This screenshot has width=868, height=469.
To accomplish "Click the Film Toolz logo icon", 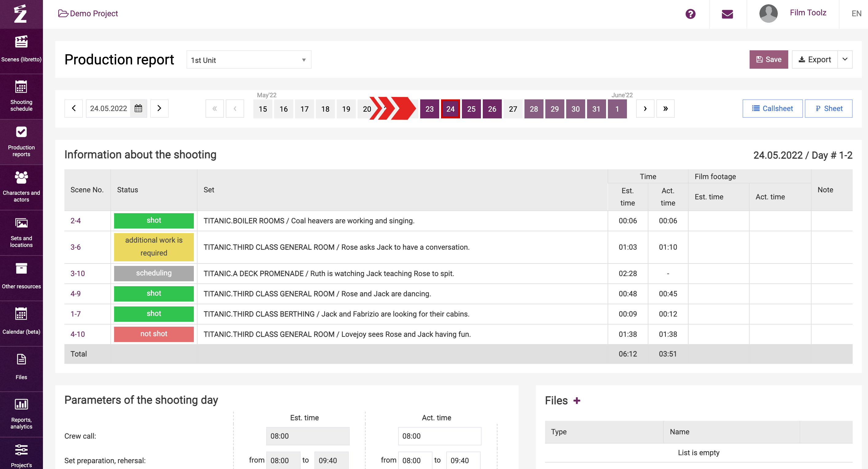I will point(21,14).
